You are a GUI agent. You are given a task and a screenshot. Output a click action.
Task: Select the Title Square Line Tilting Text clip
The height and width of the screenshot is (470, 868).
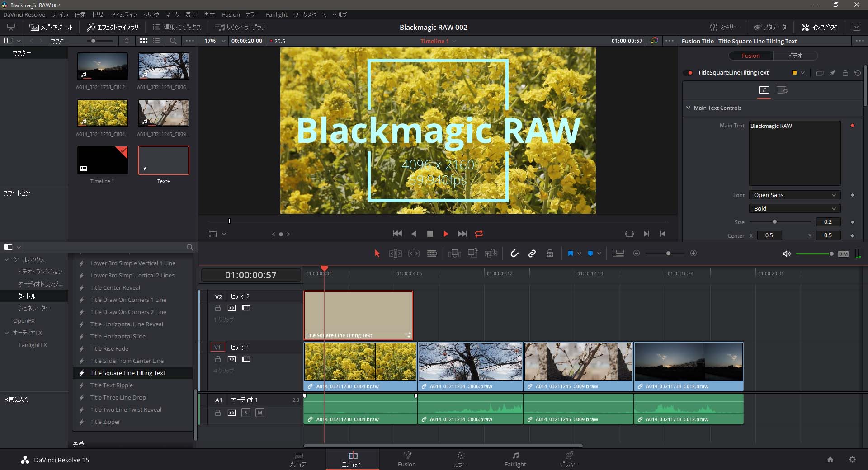[x=358, y=315]
